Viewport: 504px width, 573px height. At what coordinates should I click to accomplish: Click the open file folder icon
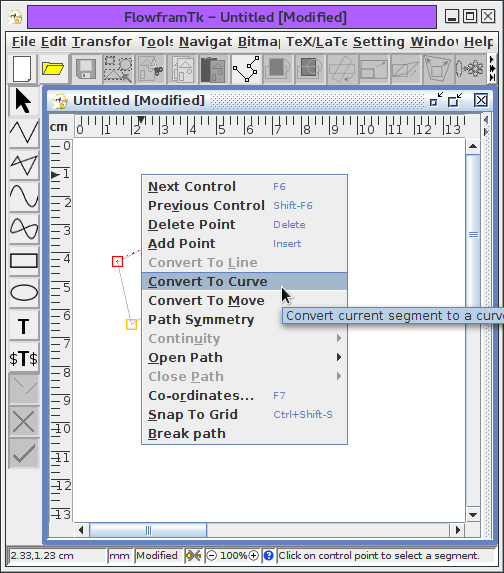(x=53, y=69)
